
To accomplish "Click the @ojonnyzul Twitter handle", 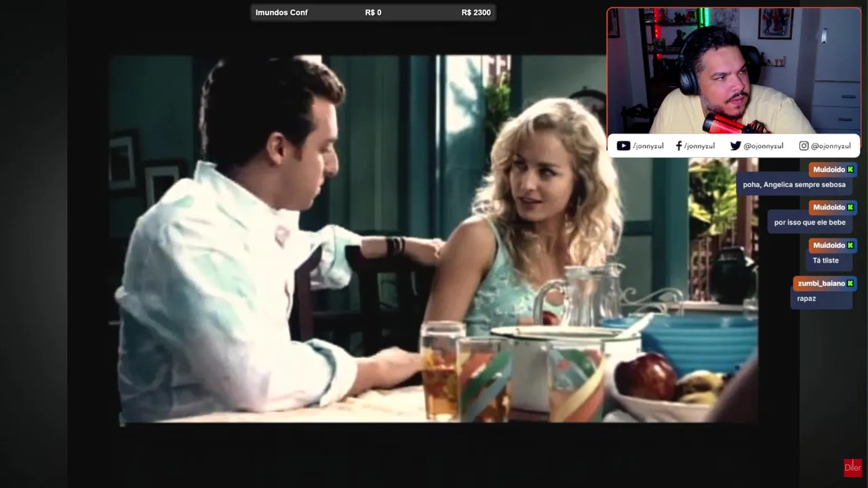I will 763,146.
